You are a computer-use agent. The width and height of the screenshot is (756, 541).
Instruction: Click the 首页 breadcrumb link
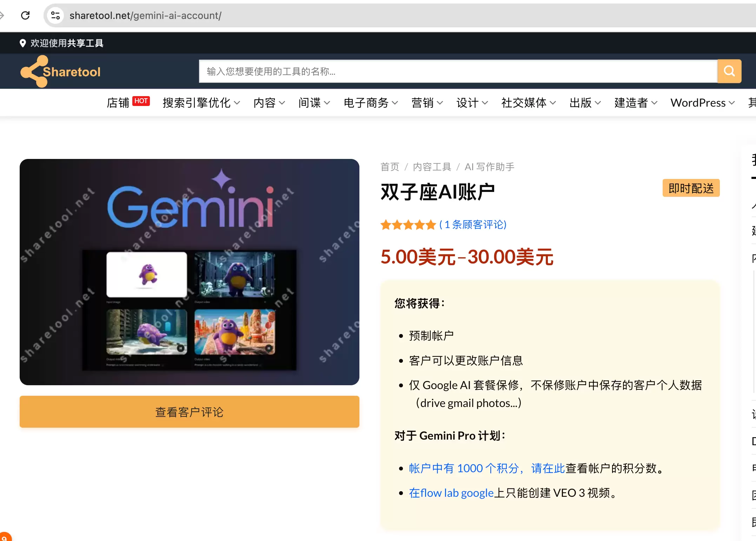coord(390,167)
